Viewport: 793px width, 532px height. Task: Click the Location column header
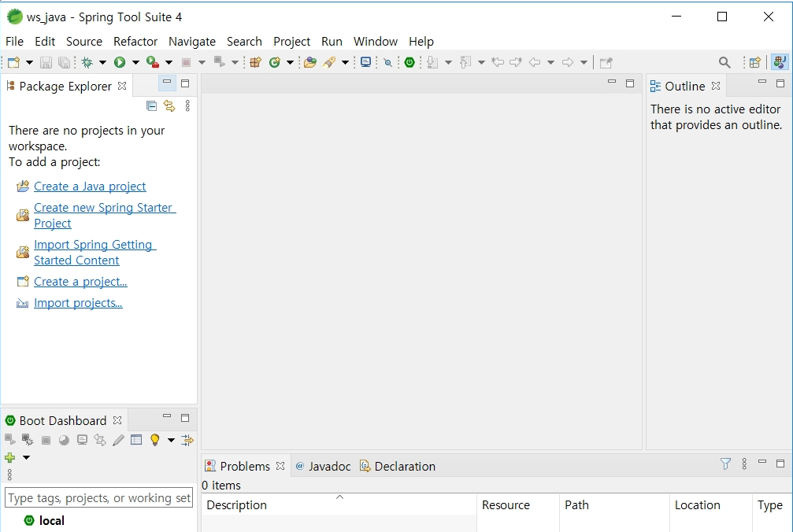click(711, 504)
